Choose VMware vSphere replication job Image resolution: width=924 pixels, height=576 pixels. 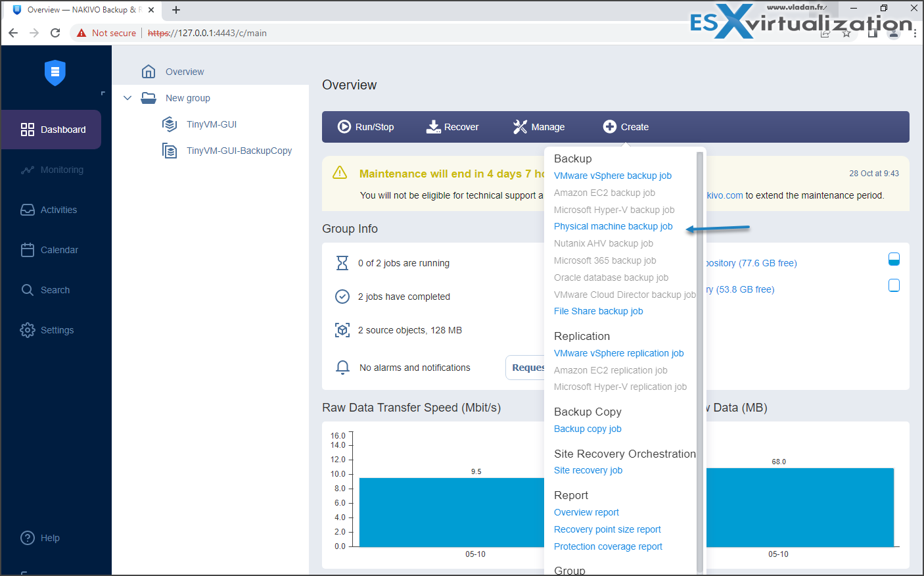tap(618, 353)
